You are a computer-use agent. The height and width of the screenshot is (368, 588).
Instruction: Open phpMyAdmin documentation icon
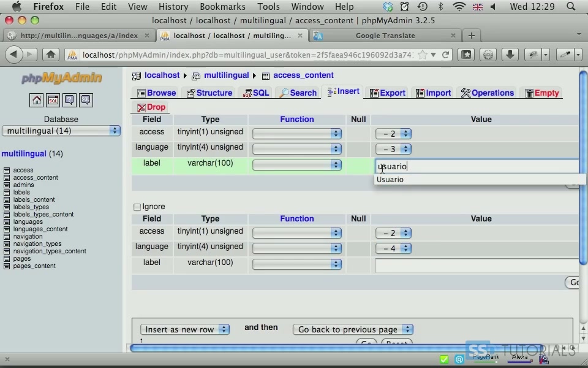coord(69,100)
